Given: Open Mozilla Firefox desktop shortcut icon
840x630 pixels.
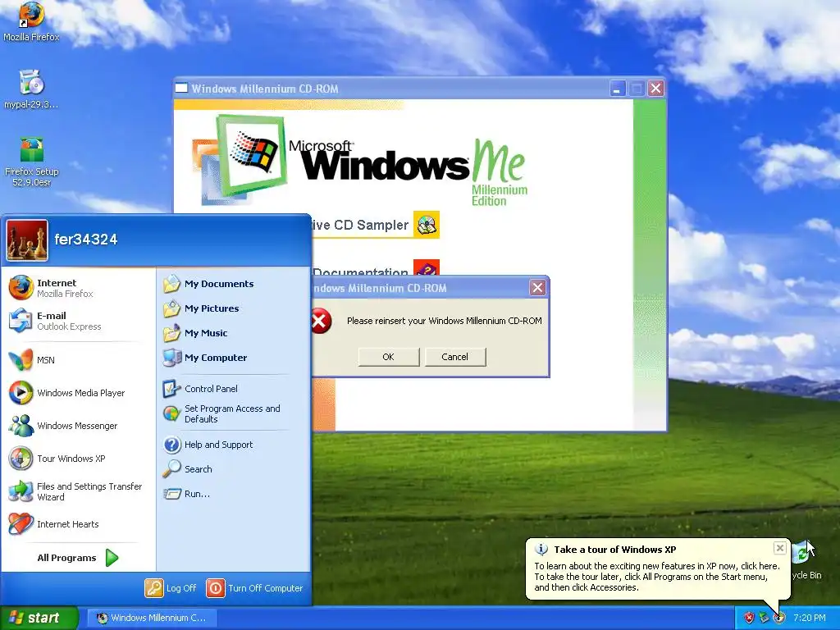Looking at the screenshot, I should pyautogui.click(x=31, y=15).
